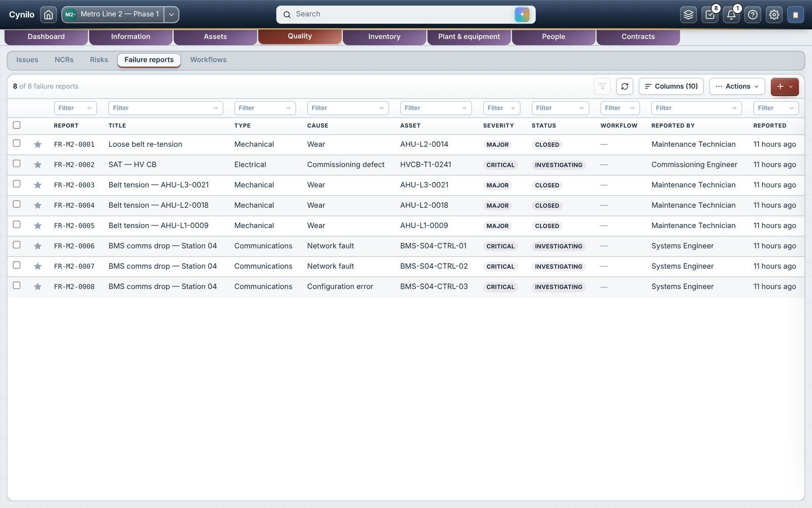812x508 pixels.
Task: Open the Severity column filter dropdown
Action: (x=501, y=108)
